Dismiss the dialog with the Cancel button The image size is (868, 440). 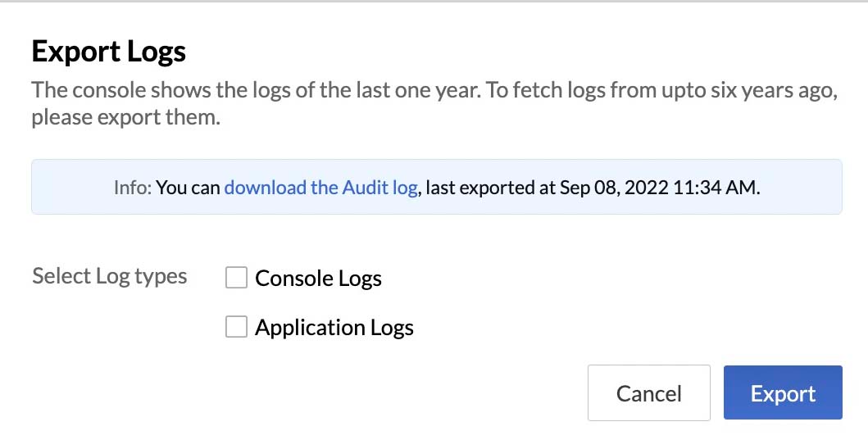coord(649,393)
